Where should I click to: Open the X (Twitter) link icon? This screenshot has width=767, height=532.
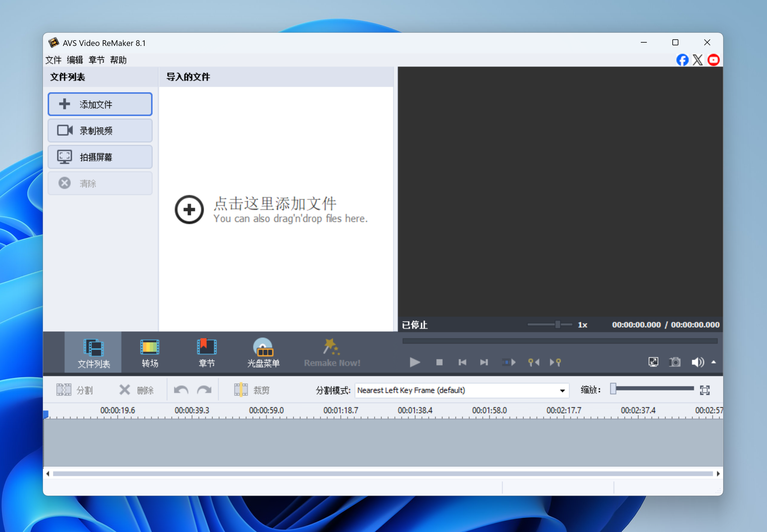pos(698,60)
